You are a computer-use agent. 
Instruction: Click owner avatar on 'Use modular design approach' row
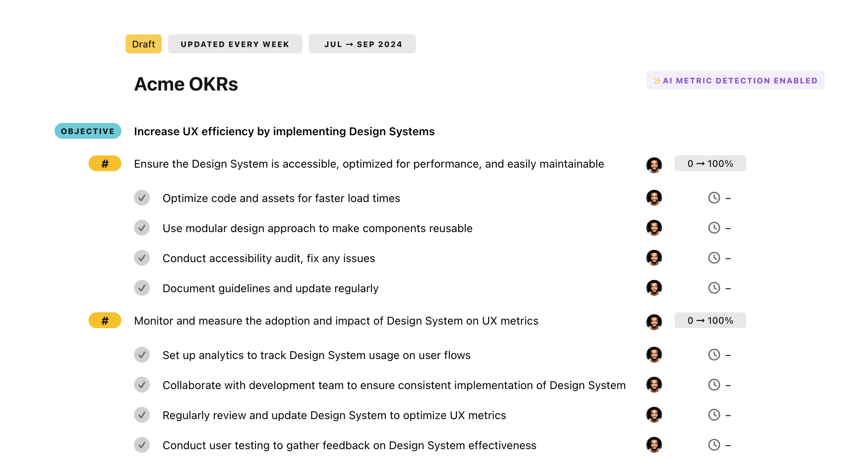[654, 228]
